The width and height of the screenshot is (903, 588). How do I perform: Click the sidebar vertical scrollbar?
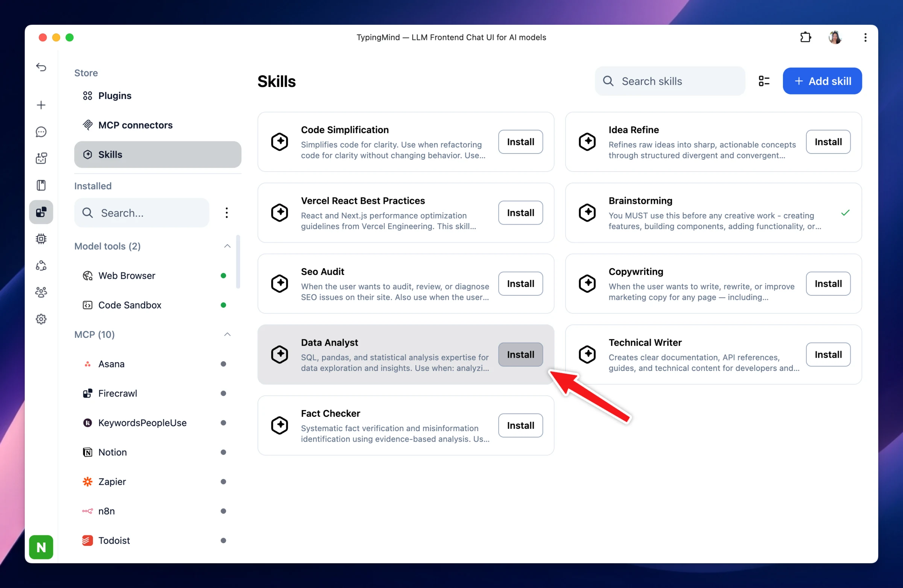coord(238,262)
